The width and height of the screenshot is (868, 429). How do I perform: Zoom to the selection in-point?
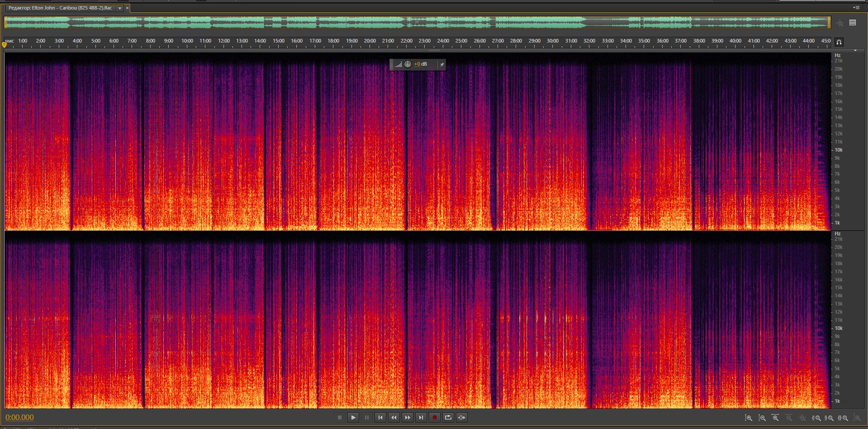(x=816, y=418)
